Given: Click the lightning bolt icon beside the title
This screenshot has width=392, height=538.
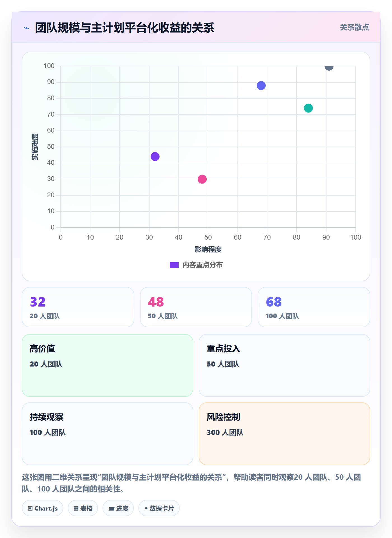Looking at the screenshot, I should 27,28.
